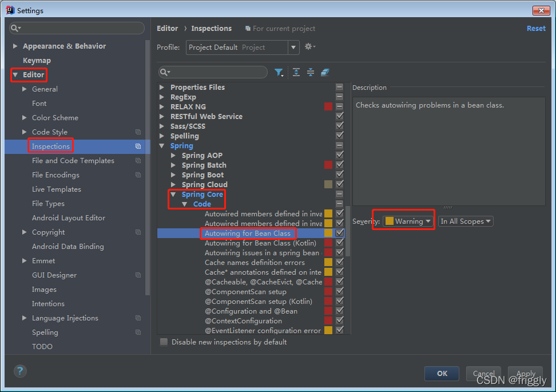Screen dimensions: 556x392
Task: Click the help question mark icon
Action: (x=19, y=371)
